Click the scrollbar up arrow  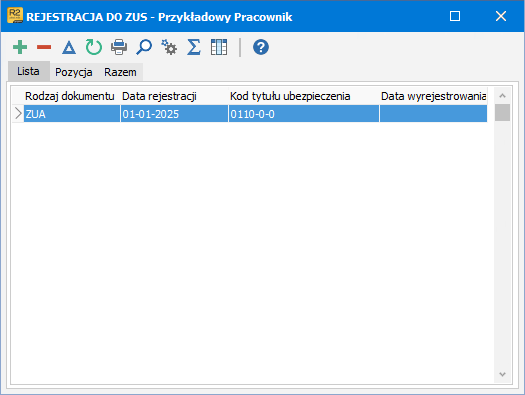point(502,96)
